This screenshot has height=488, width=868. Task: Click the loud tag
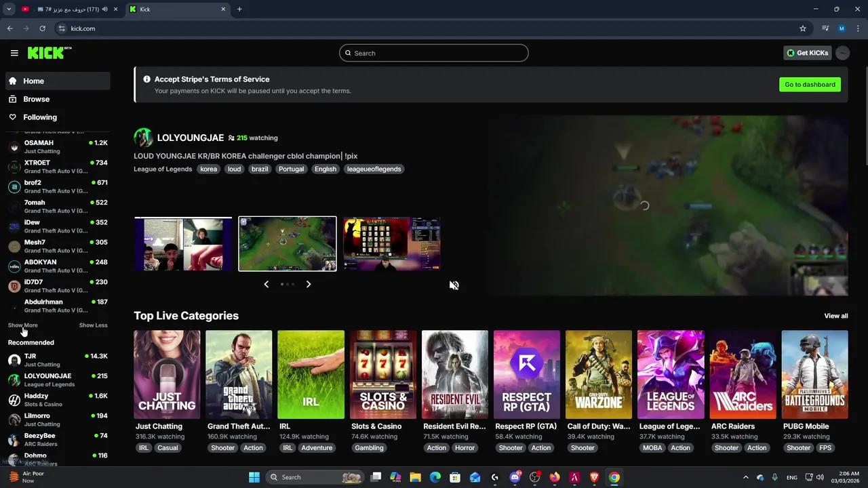(x=234, y=169)
